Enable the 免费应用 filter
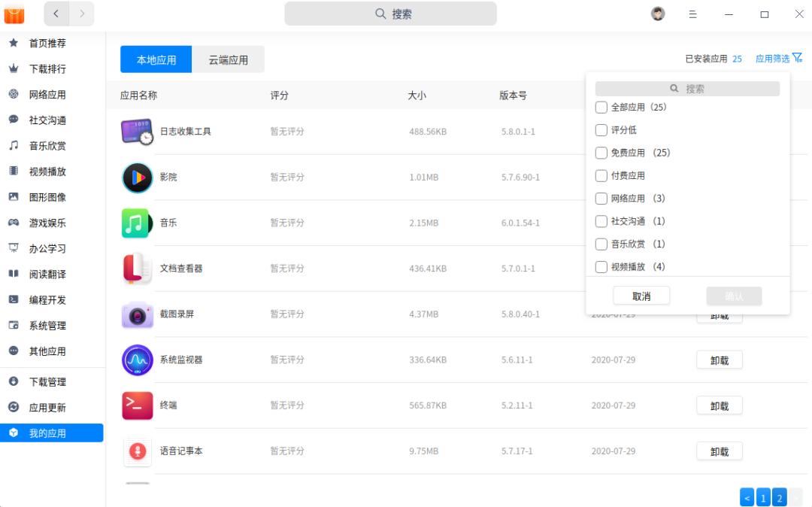 [x=601, y=153]
